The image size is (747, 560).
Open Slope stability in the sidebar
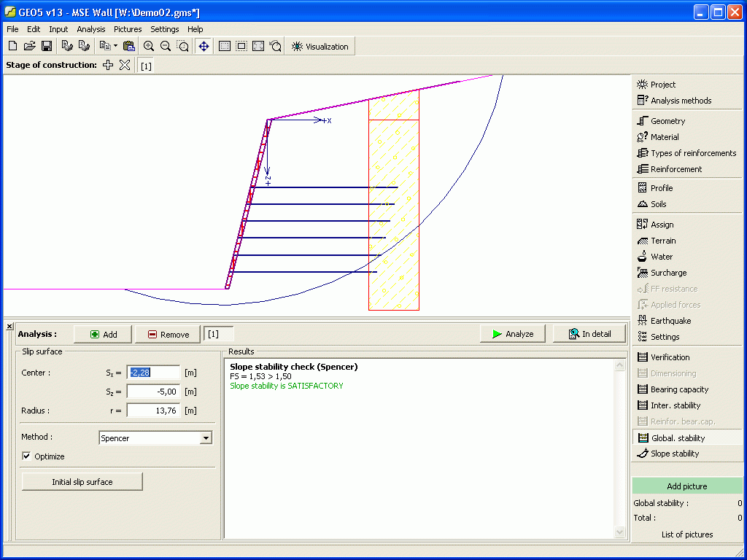pos(674,454)
